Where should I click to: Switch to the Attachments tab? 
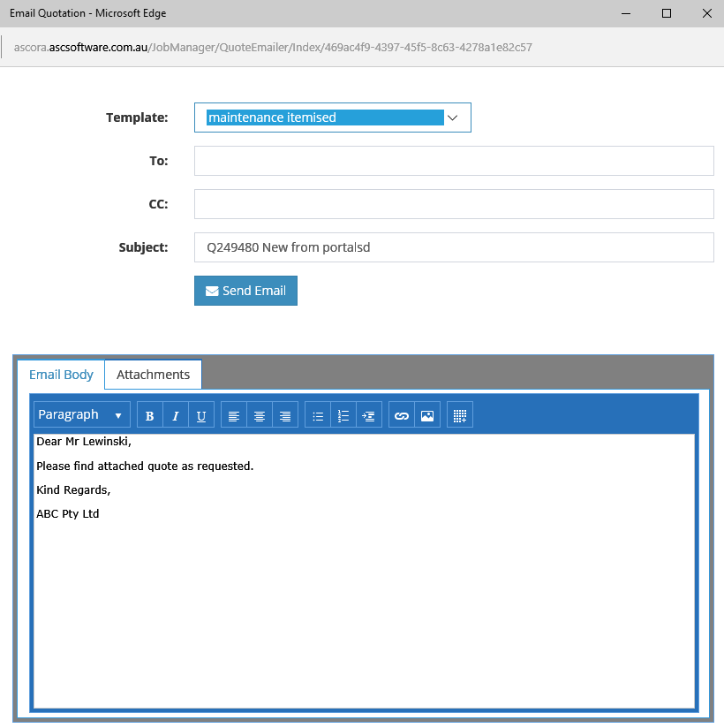point(153,375)
